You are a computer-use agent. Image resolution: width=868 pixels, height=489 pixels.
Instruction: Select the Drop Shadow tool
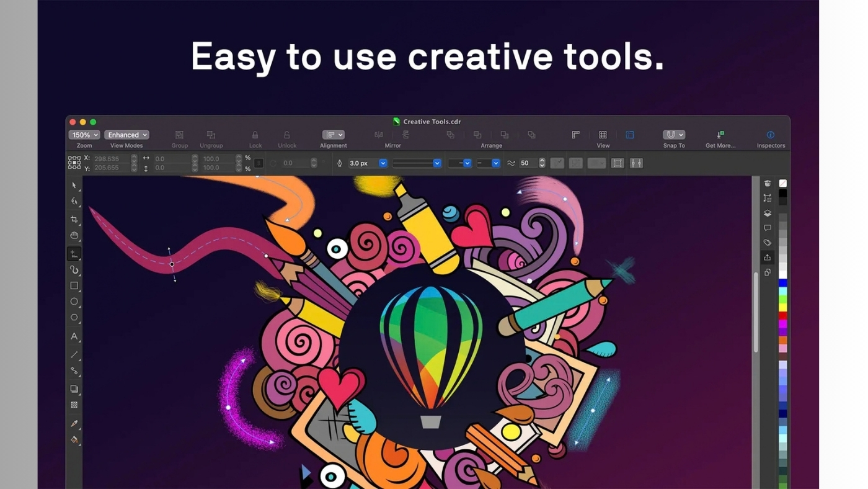pyautogui.click(x=74, y=389)
